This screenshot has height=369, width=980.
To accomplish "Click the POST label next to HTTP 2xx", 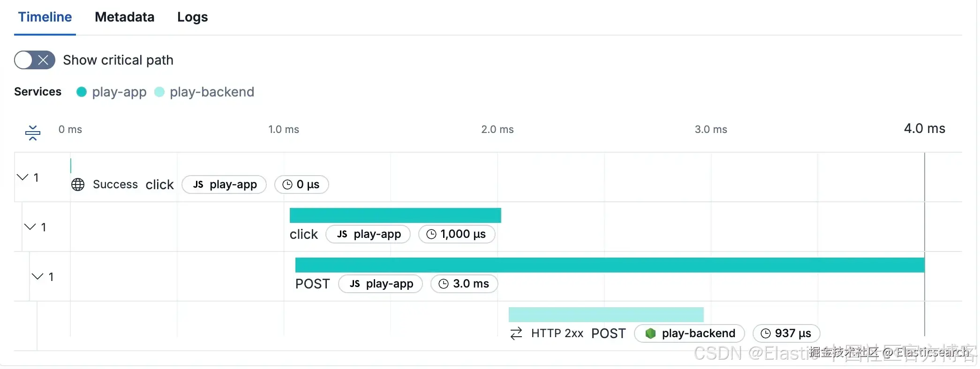I will pos(609,333).
